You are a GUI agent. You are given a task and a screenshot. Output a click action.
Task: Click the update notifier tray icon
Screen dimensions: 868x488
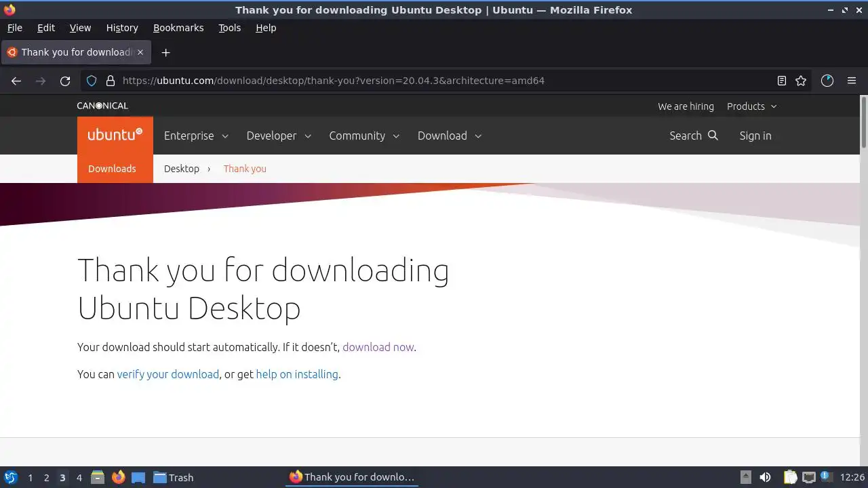pos(826,477)
